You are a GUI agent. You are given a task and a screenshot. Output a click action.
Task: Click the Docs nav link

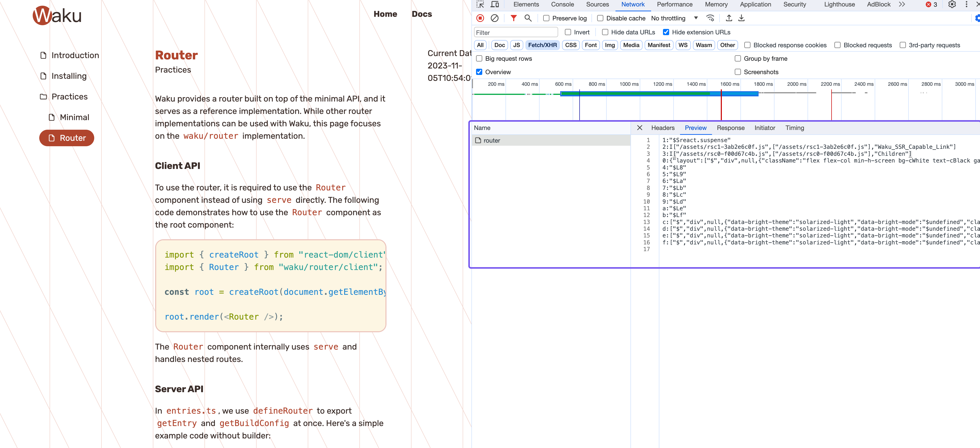[422, 14]
